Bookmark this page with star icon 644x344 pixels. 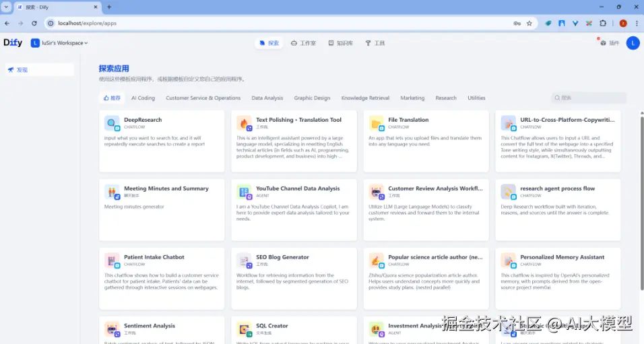coord(529,24)
